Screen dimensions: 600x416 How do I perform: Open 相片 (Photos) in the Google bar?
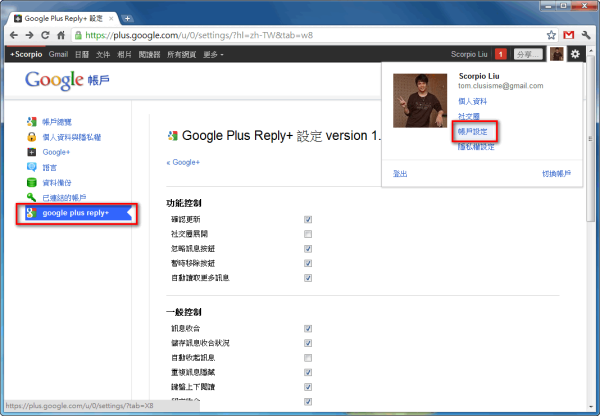click(x=124, y=54)
